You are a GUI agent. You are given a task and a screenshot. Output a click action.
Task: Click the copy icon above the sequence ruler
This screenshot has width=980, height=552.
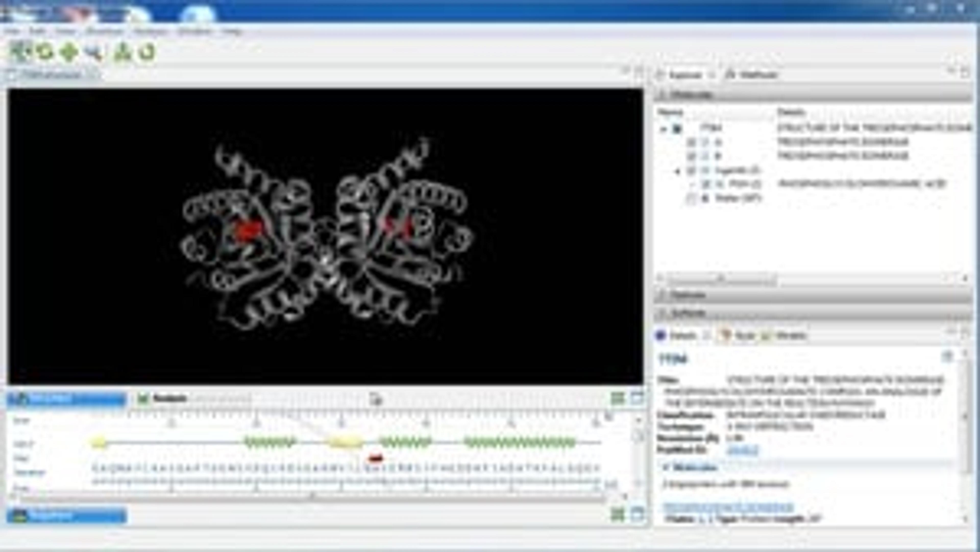pyautogui.click(x=376, y=399)
